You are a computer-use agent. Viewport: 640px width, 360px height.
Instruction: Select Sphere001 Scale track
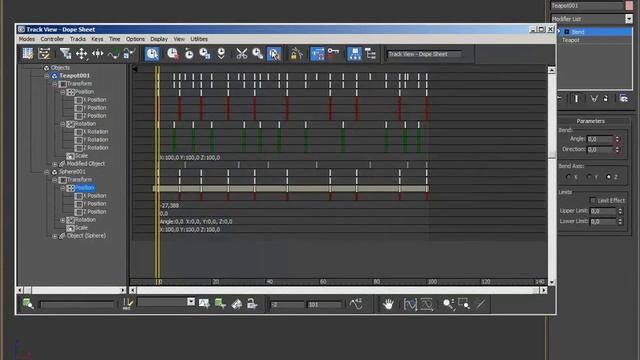[x=81, y=228]
